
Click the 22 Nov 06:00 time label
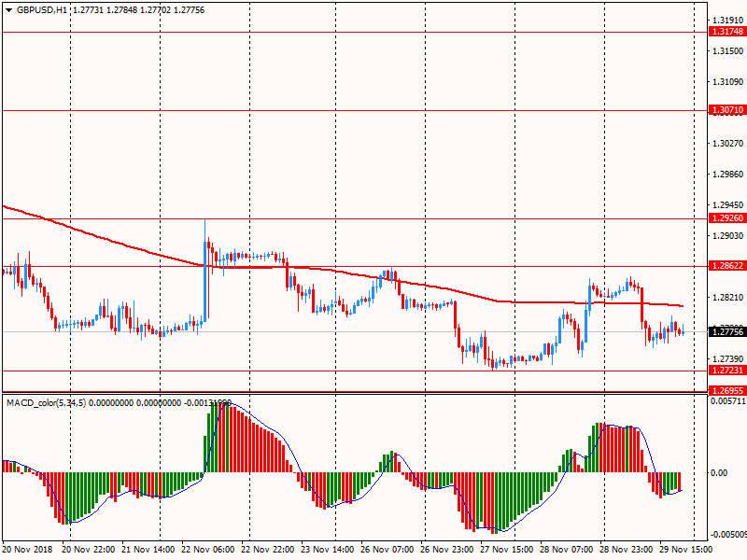pyautogui.click(x=207, y=551)
